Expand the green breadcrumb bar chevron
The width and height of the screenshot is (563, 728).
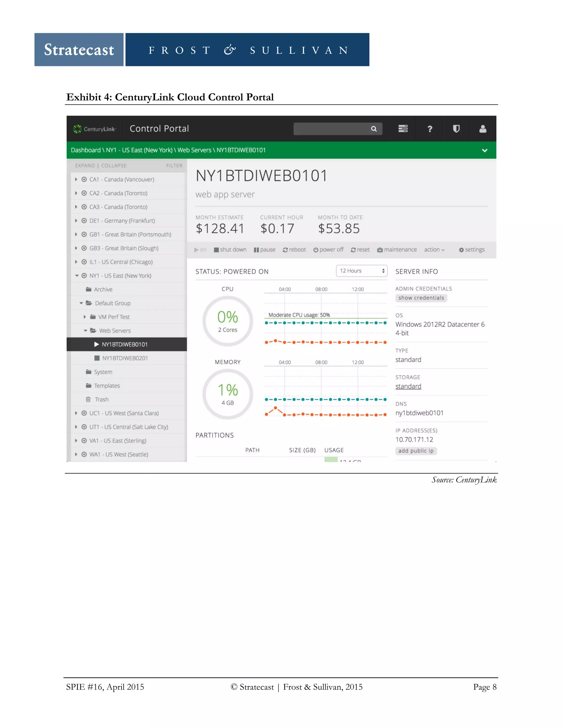[x=485, y=150]
